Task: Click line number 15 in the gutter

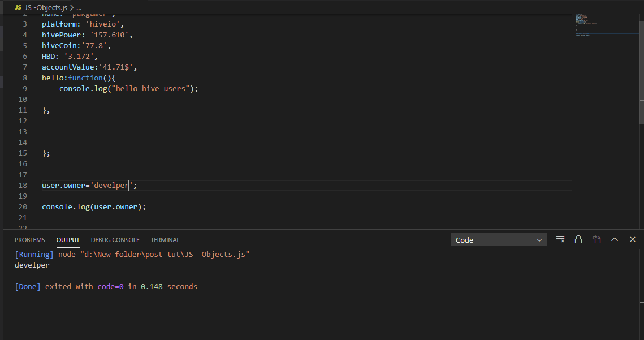Action: [x=23, y=153]
